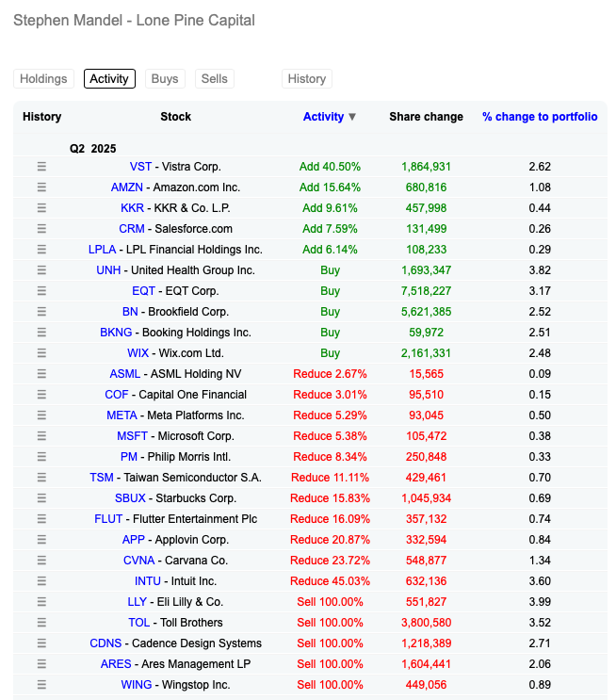Open history icon for META row
Viewport: 616px width, 700px height.
tap(41, 415)
